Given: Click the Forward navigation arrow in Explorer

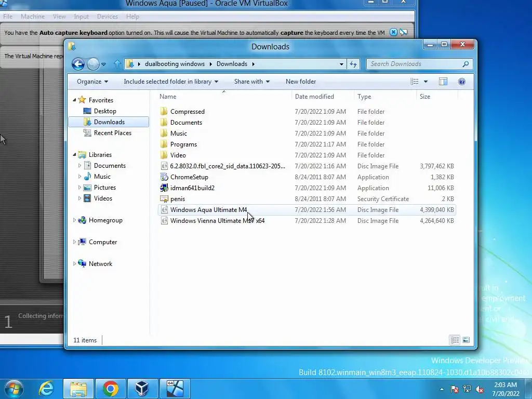Looking at the screenshot, I should coord(93,64).
